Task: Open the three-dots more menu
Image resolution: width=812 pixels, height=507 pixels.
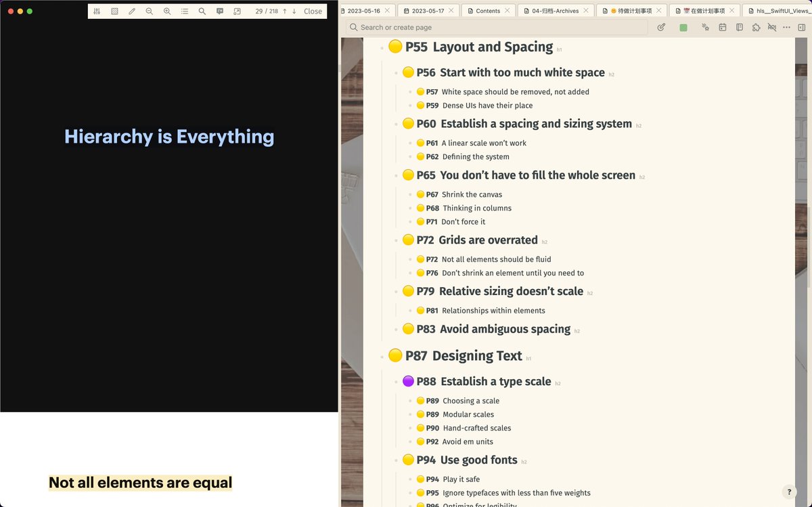Action: pyautogui.click(x=786, y=27)
